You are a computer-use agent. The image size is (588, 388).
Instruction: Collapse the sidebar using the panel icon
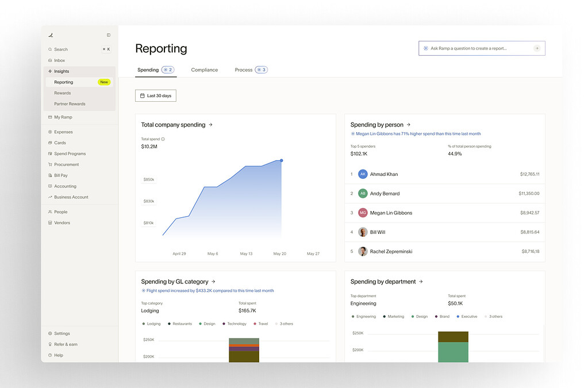[x=108, y=34]
